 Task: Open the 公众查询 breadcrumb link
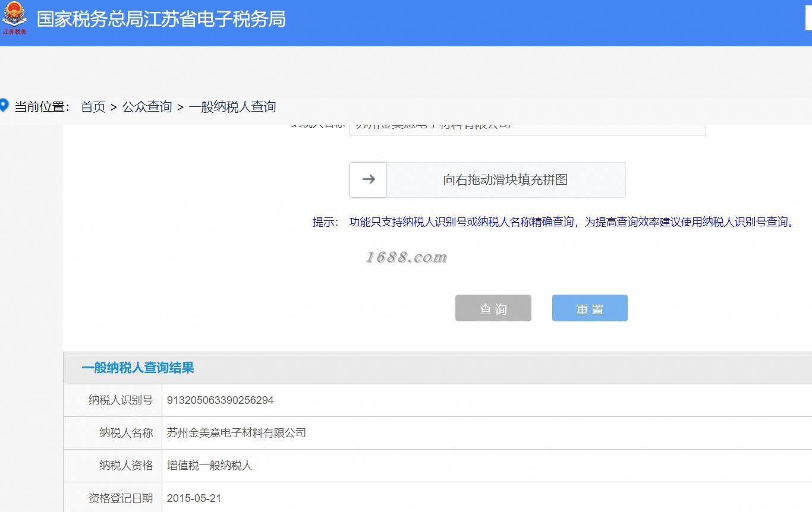(x=147, y=107)
